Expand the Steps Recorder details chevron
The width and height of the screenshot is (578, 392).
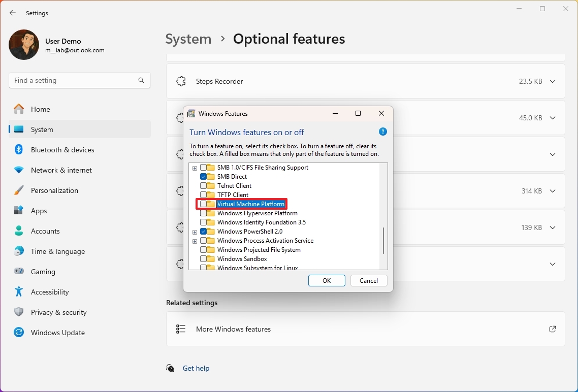tap(553, 81)
